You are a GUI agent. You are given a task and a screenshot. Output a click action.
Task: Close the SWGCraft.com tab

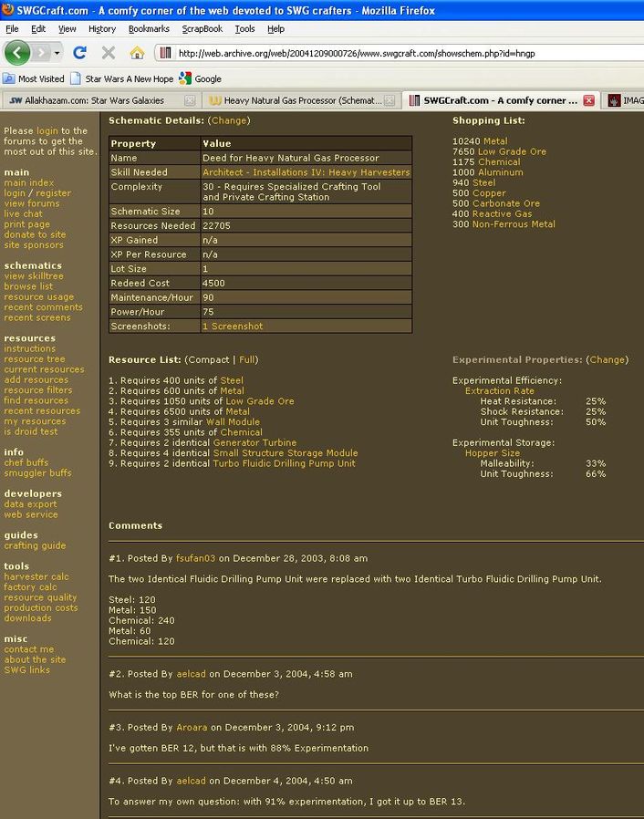[x=588, y=100]
